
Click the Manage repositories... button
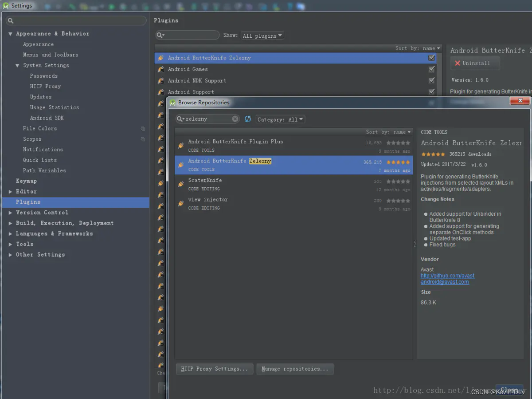pos(295,369)
